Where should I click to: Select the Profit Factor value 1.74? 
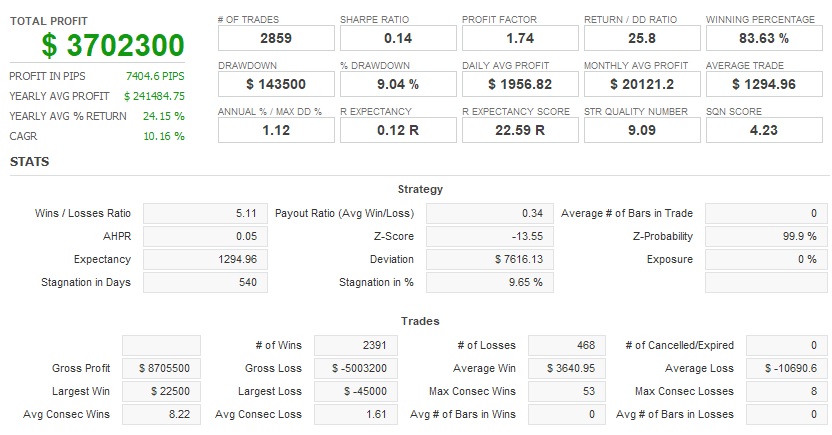pos(519,38)
